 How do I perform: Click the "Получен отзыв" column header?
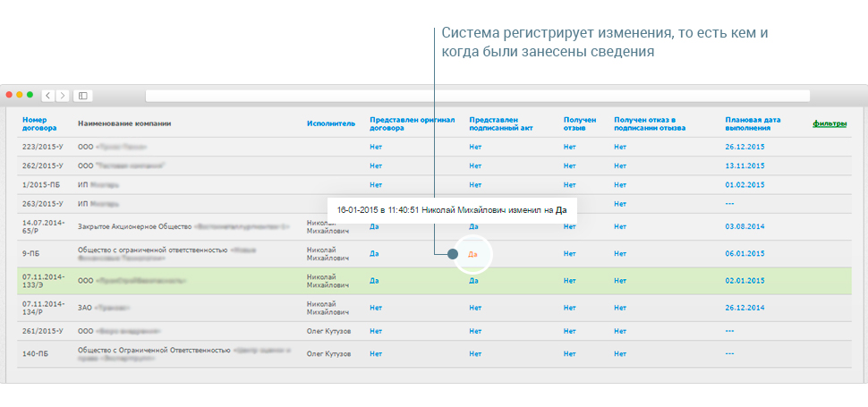pyautogui.click(x=580, y=123)
